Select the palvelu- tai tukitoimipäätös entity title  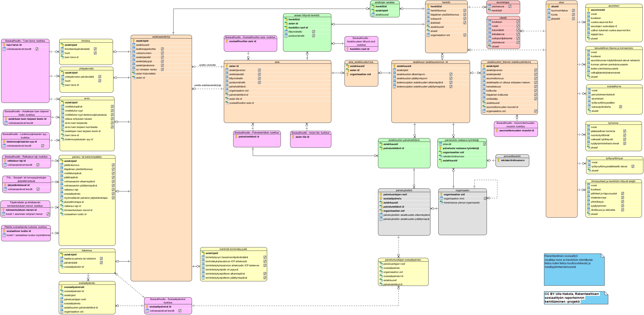tap(87, 157)
